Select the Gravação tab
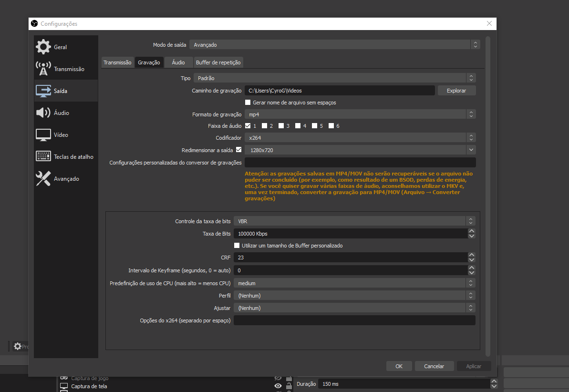Viewport: 569px width, 392px height. click(149, 62)
